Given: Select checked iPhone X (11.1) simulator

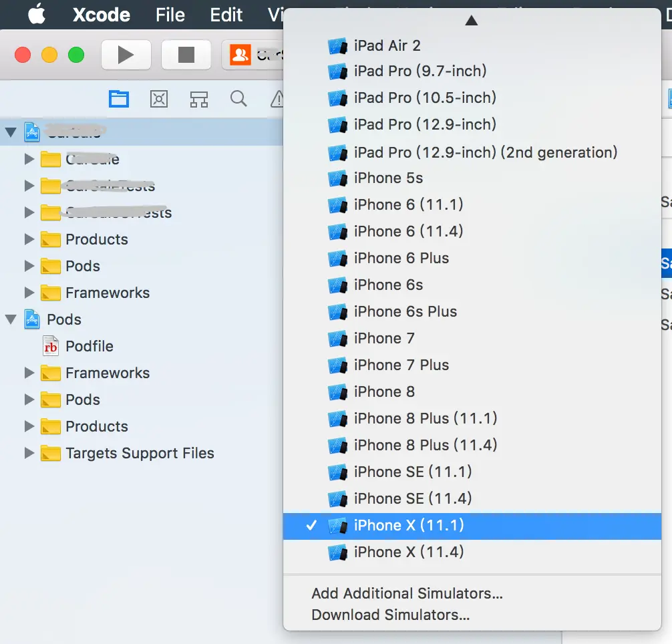Looking at the screenshot, I should (472, 526).
